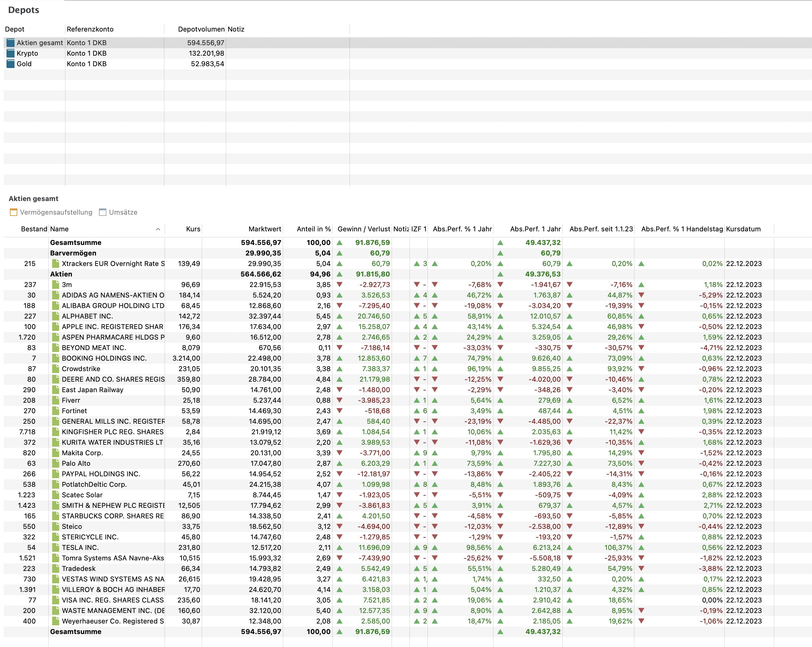Click the Gold depot icon
The width and height of the screenshot is (812, 647).
[11, 64]
